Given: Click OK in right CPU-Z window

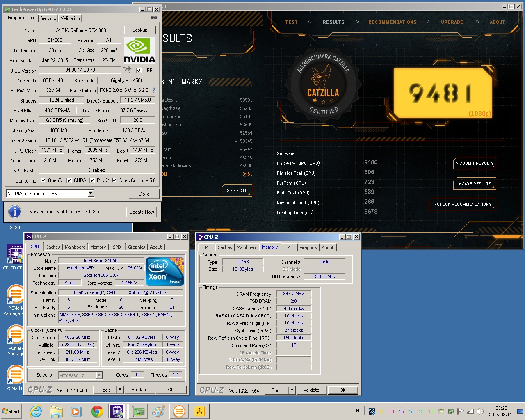Looking at the screenshot, I should (x=342, y=390).
